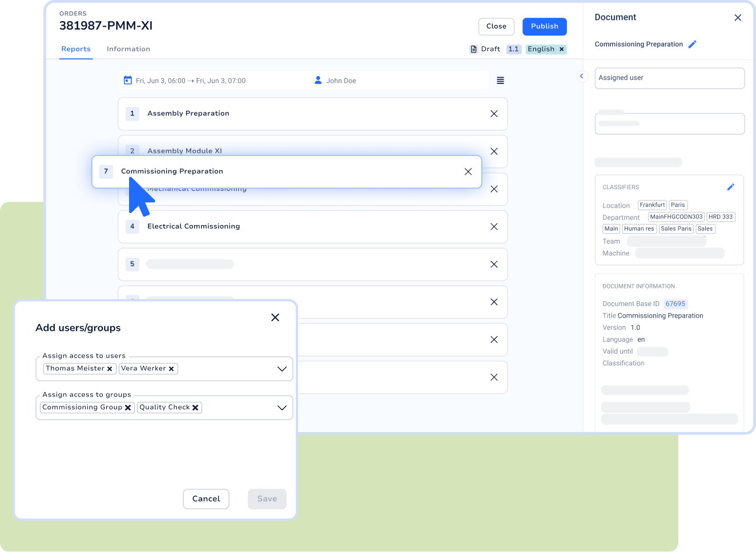The width and height of the screenshot is (756, 552).
Task: Cancel the Add users/groups dialog
Action: pyautogui.click(x=206, y=499)
